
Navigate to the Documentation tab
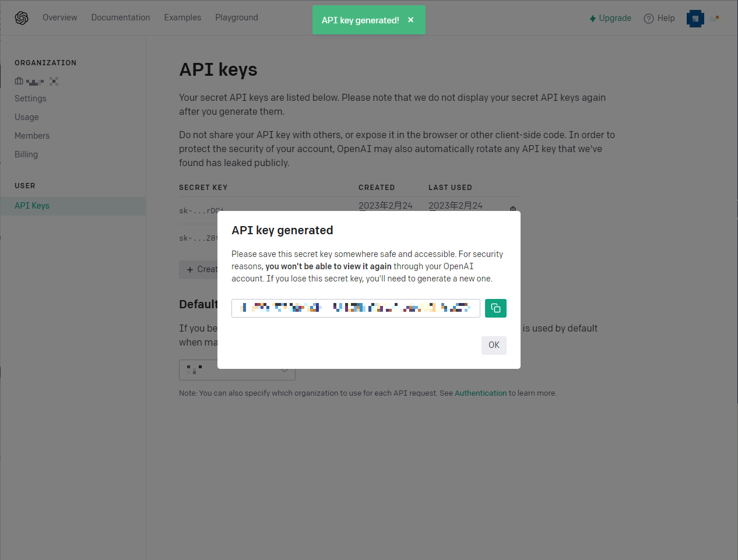(121, 17)
